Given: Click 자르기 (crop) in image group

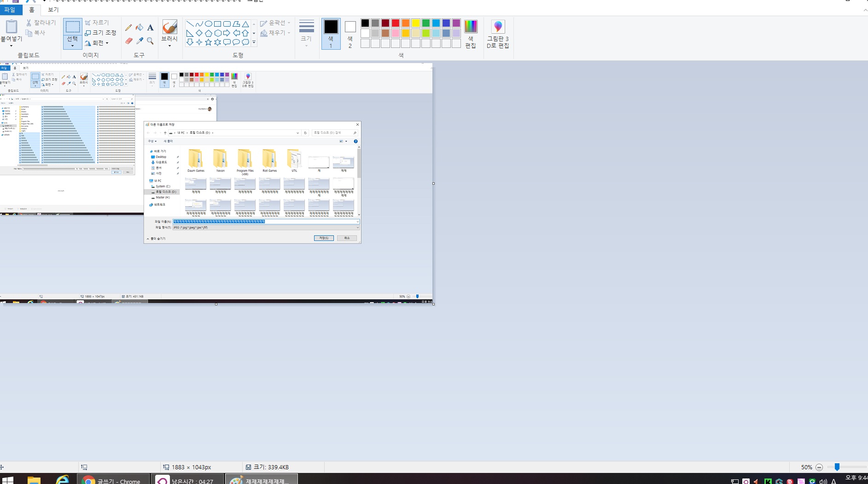Looking at the screenshot, I should (97, 23).
